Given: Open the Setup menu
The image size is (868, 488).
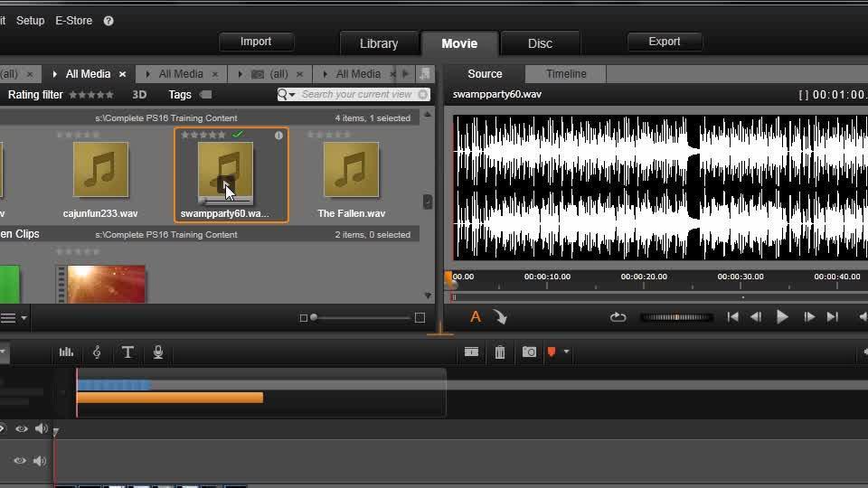Looking at the screenshot, I should (x=31, y=21).
